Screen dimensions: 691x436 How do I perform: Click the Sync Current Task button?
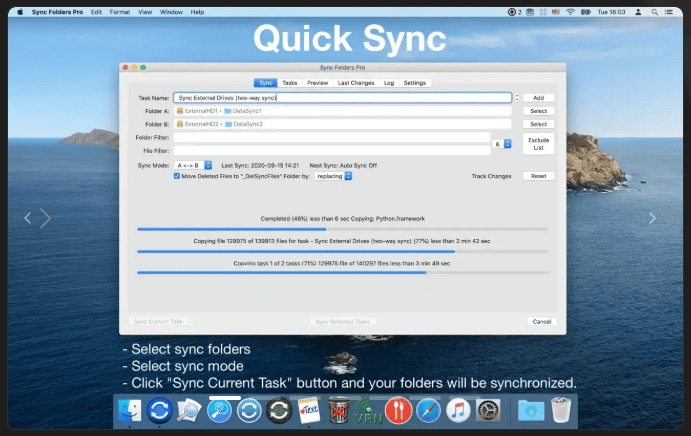tap(158, 321)
